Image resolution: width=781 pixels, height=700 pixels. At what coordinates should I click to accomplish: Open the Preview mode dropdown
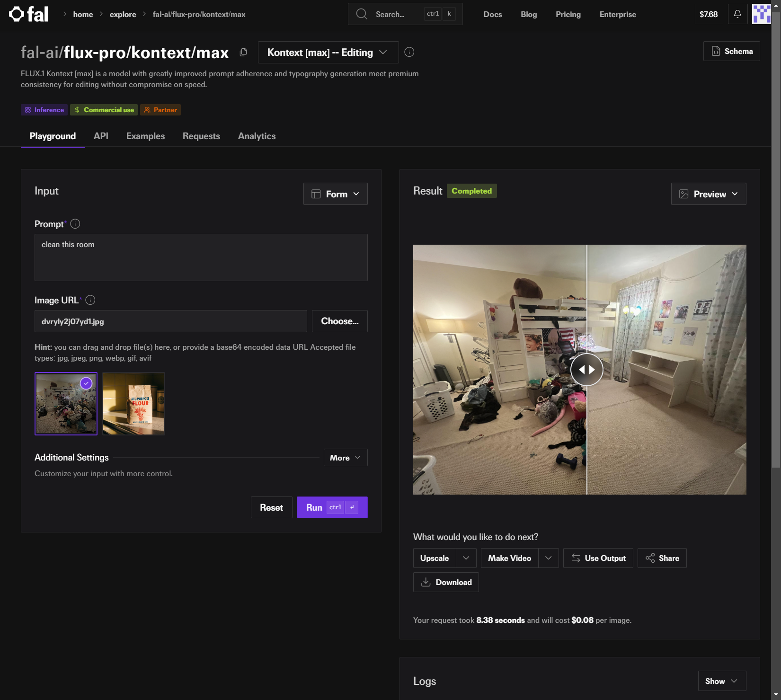point(709,194)
